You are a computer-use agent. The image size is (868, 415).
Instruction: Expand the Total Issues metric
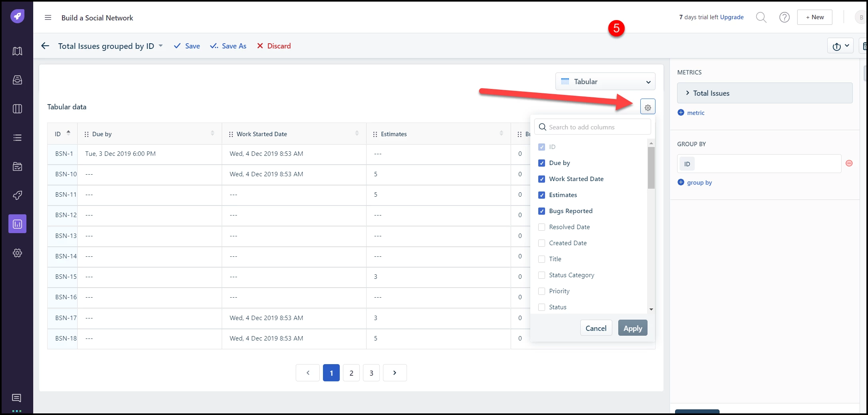click(x=688, y=93)
